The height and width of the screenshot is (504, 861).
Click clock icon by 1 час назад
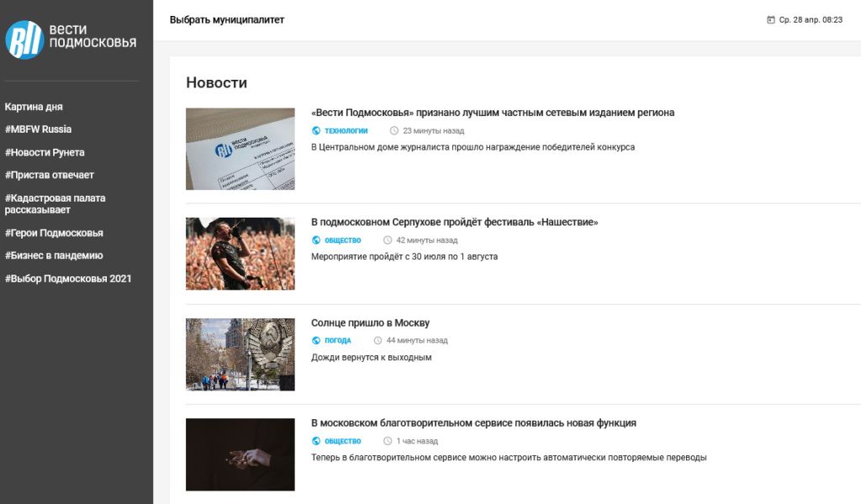387,441
